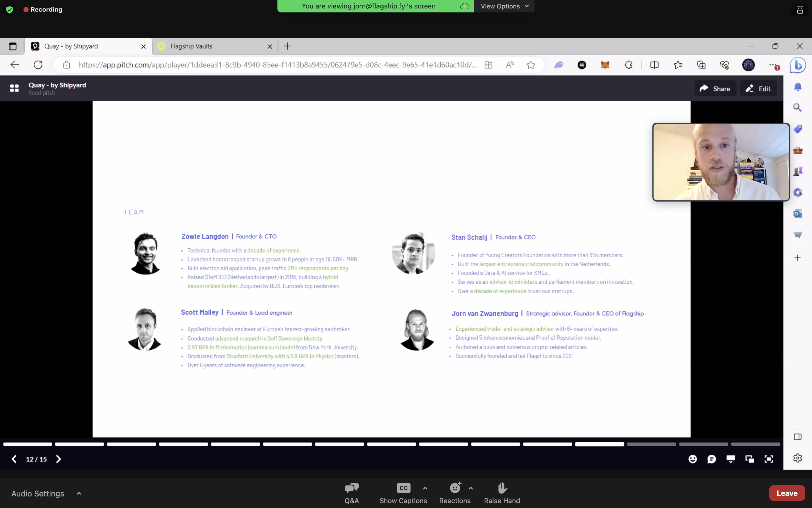Image resolution: width=812 pixels, height=508 pixels.
Task: Go back in the browser
Action: coord(14,65)
